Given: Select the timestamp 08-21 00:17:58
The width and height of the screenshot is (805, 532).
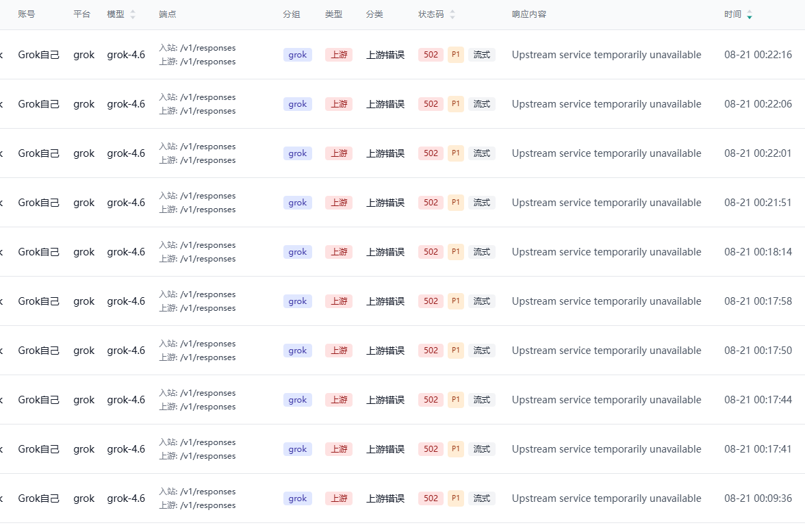Looking at the screenshot, I should [758, 301].
